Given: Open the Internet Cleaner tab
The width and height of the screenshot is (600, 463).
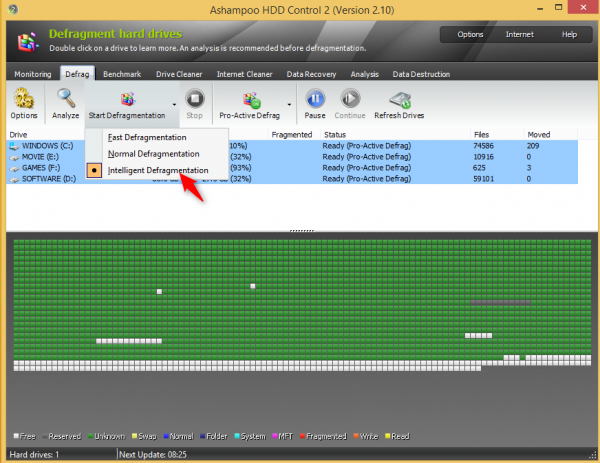Looking at the screenshot, I should coord(245,74).
